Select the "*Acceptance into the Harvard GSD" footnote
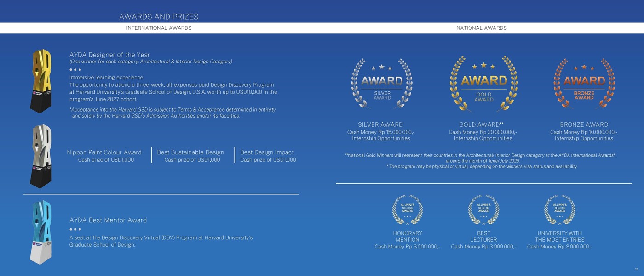Image resolution: width=644 pixels, height=276 pixels. point(172,113)
